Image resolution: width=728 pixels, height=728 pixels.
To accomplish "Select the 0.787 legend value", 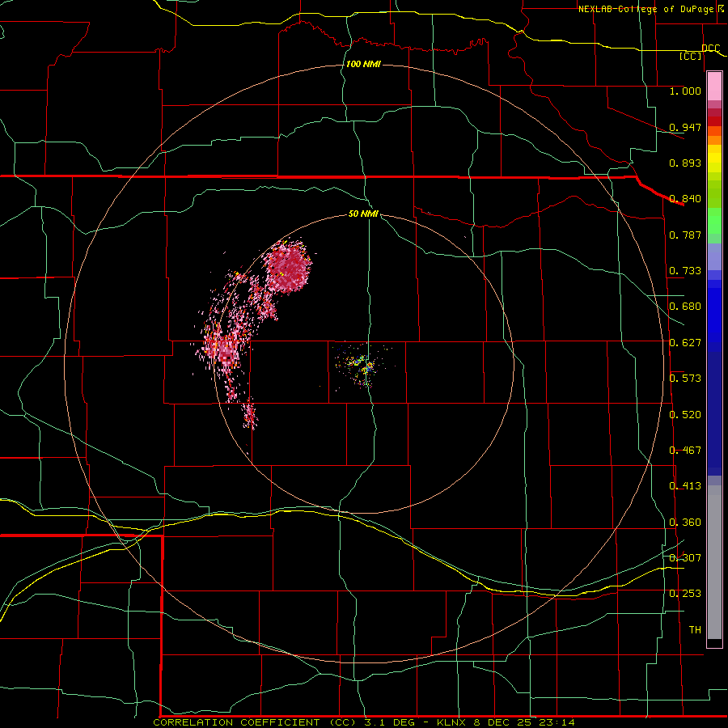I will pos(685,235).
